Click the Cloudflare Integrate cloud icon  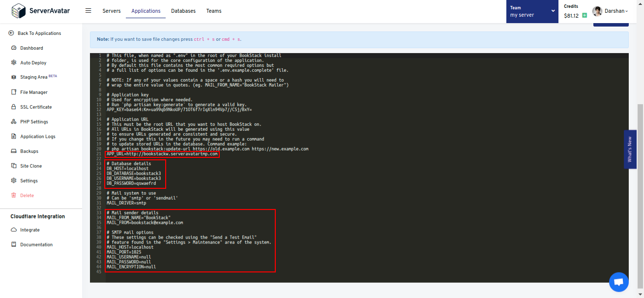tap(14, 230)
